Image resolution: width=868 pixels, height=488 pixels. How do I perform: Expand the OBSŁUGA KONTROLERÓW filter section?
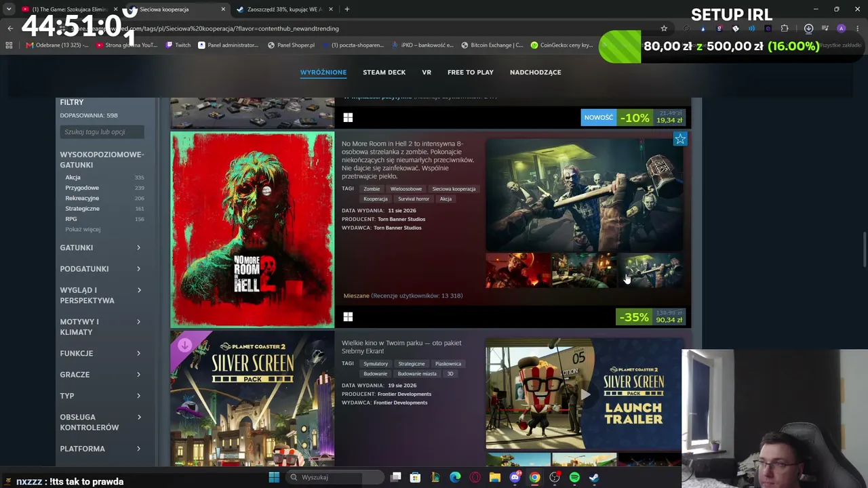point(100,422)
